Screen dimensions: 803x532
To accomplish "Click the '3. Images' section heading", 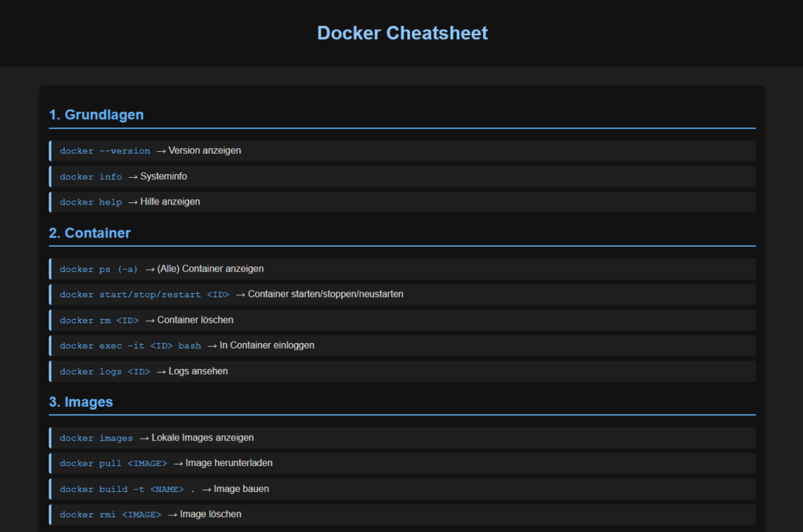I will click(x=81, y=402).
